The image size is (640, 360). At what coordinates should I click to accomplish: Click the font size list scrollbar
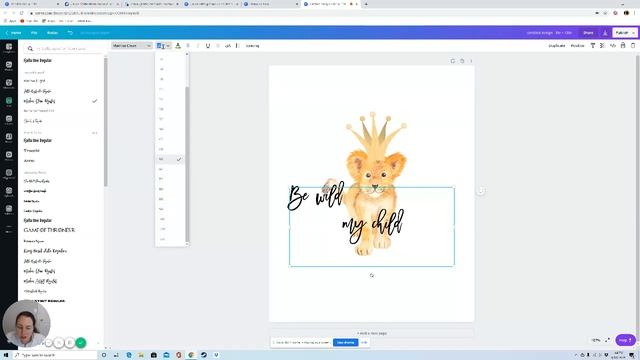point(187,163)
